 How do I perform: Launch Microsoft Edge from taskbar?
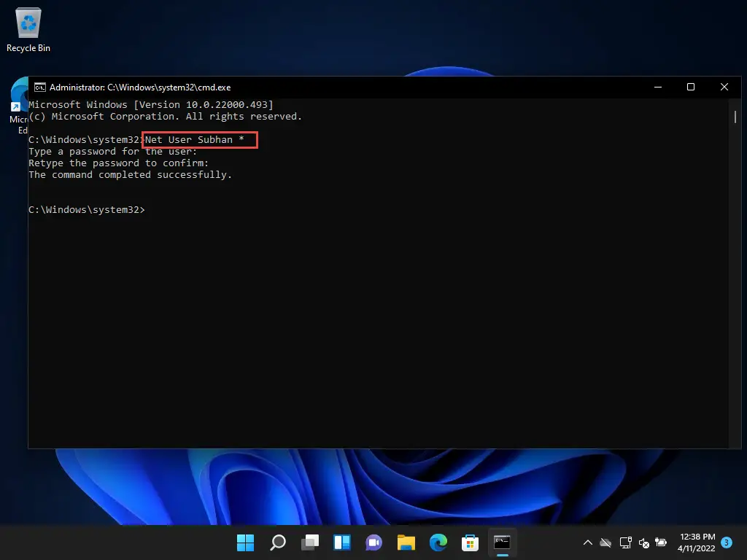438,542
